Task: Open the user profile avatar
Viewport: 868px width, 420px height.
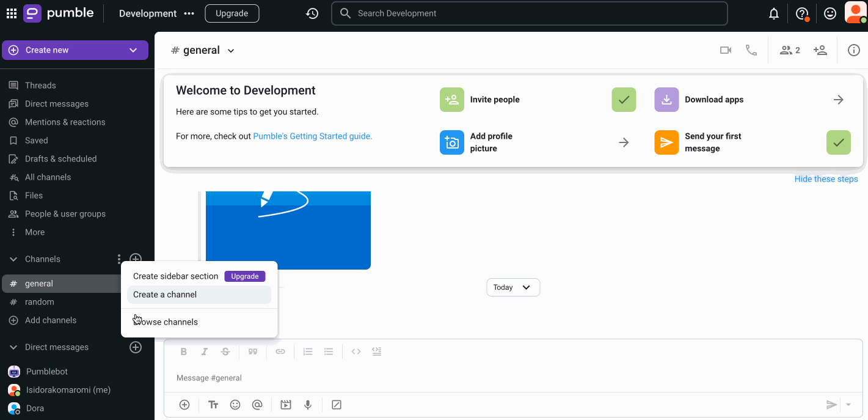Action: pyautogui.click(x=855, y=13)
